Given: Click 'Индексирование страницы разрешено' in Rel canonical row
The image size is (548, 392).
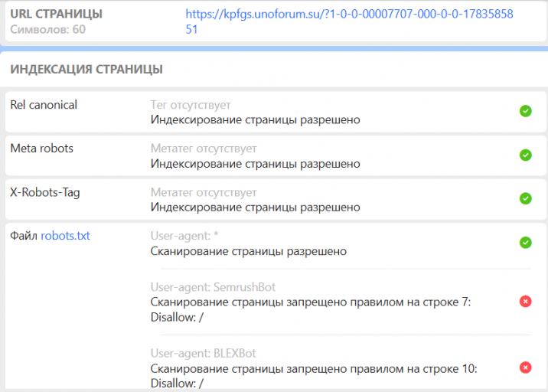Looking at the screenshot, I should pos(255,120).
